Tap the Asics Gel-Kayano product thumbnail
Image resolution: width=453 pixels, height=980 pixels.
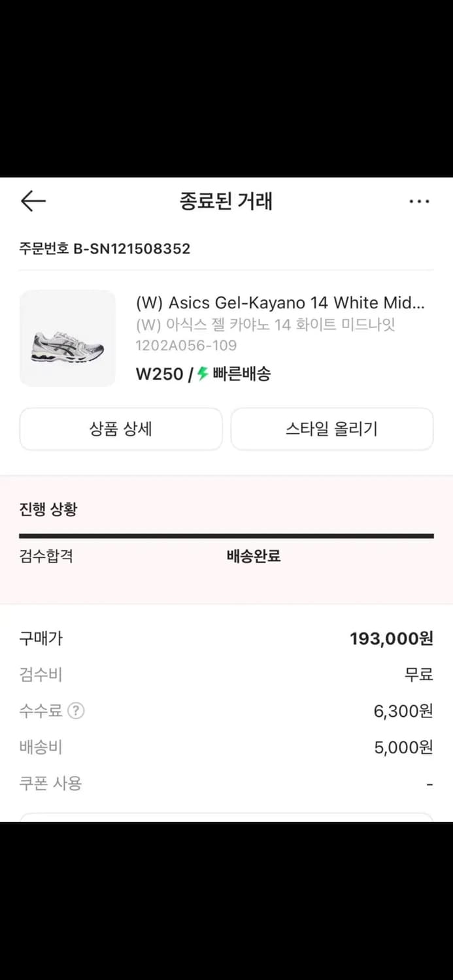pyautogui.click(x=67, y=338)
